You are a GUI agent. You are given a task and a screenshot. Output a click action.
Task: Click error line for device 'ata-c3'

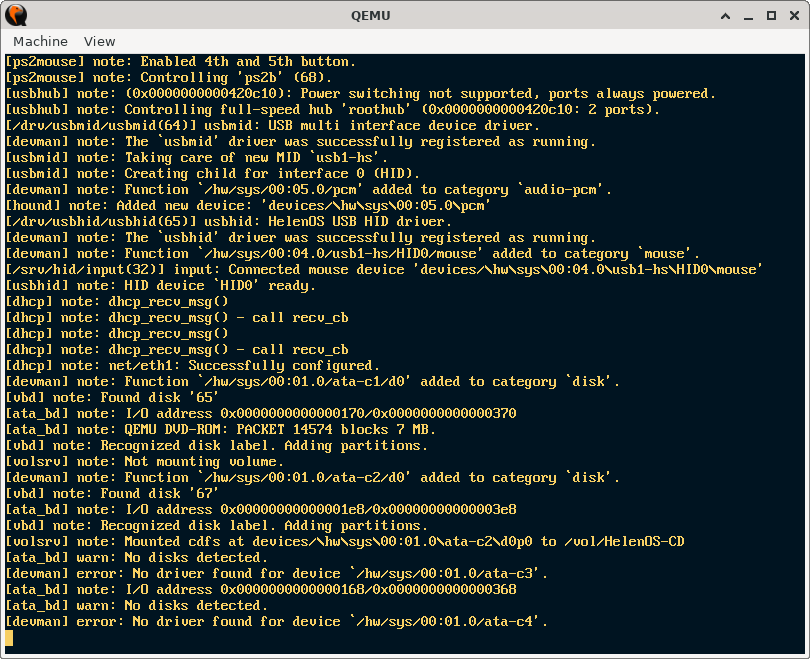(277, 574)
